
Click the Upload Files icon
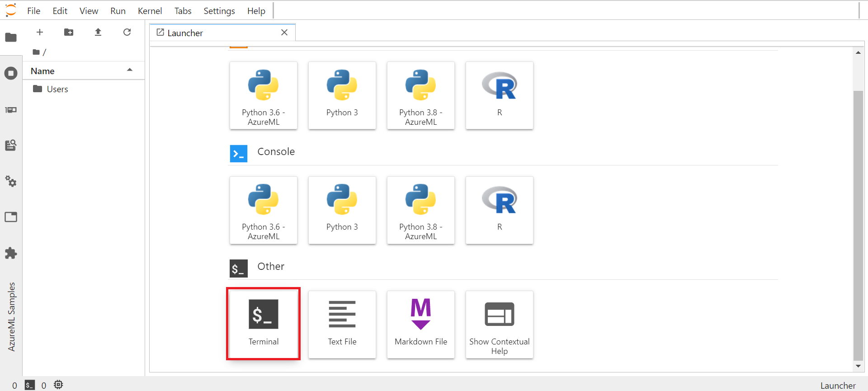pyautogui.click(x=98, y=32)
